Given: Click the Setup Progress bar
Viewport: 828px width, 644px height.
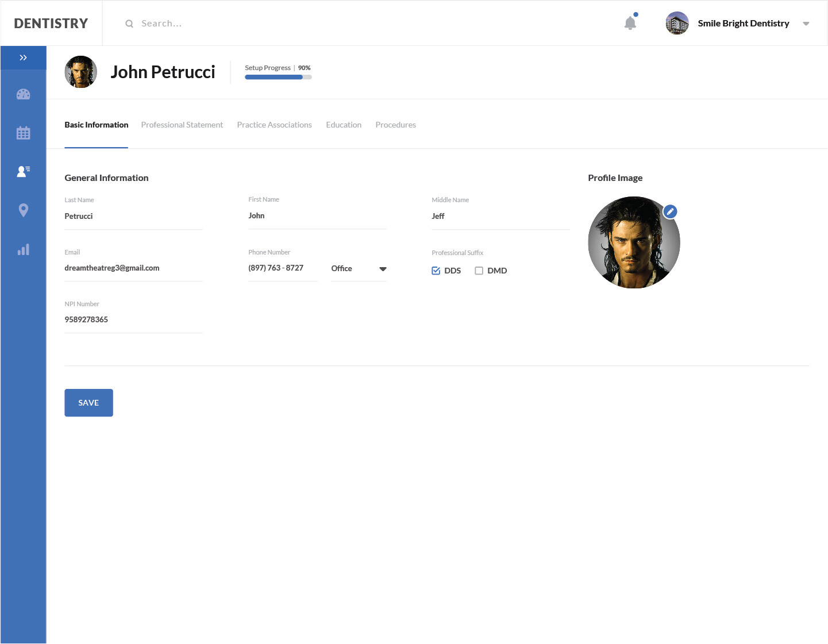Looking at the screenshot, I should 278,77.
